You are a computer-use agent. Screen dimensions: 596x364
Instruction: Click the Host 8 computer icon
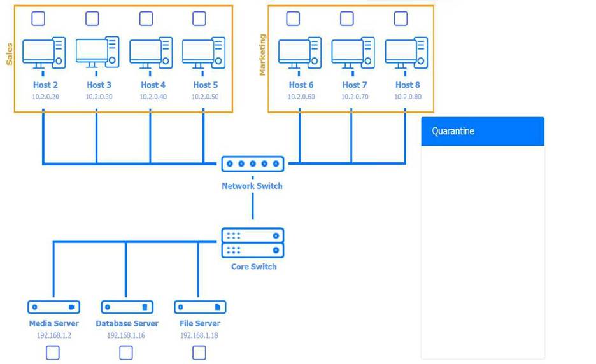[406, 53]
